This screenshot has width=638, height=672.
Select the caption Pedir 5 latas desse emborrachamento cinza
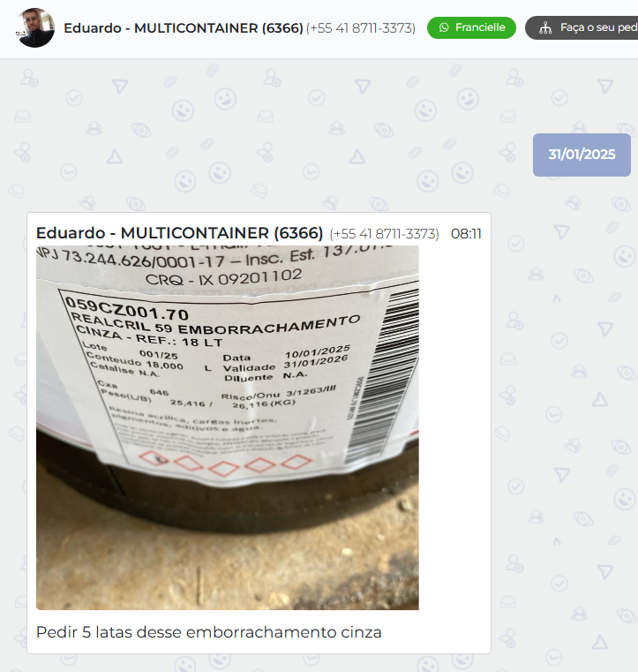[x=209, y=632]
